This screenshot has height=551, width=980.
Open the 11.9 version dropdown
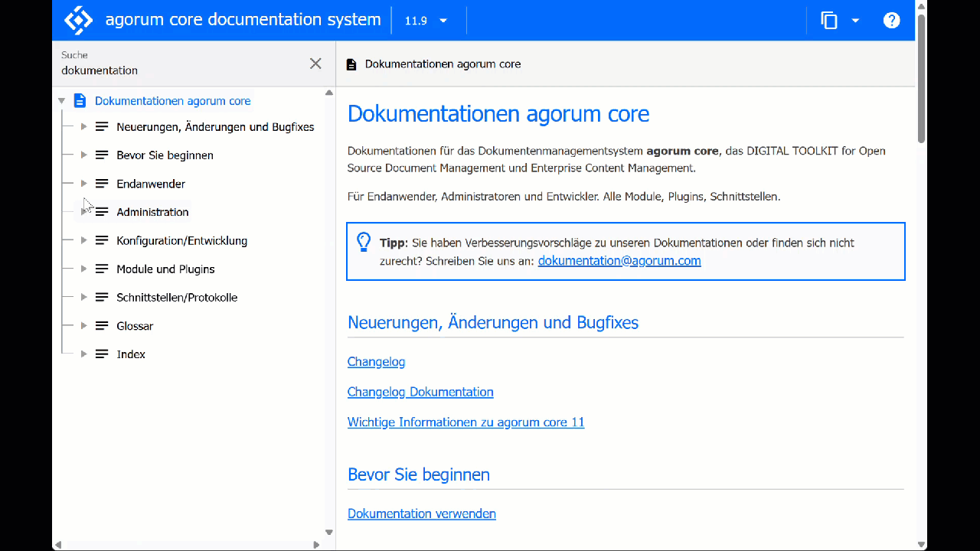click(426, 21)
